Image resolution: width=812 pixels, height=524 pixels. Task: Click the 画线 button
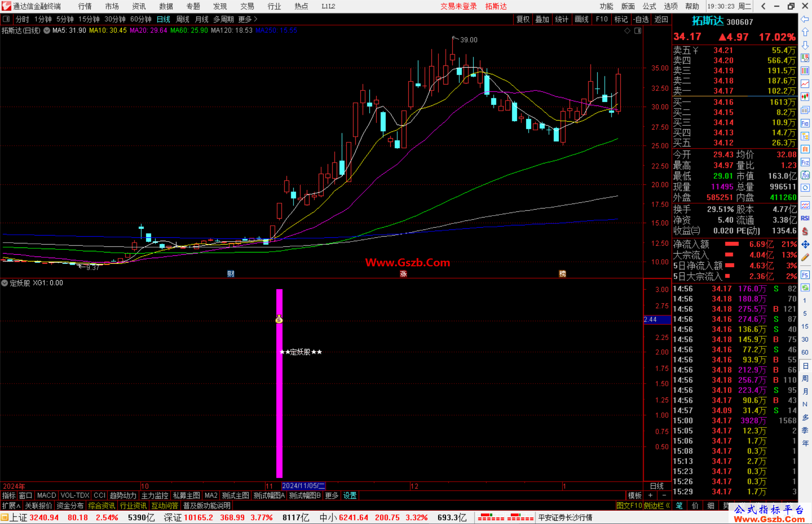(x=582, y=19)
